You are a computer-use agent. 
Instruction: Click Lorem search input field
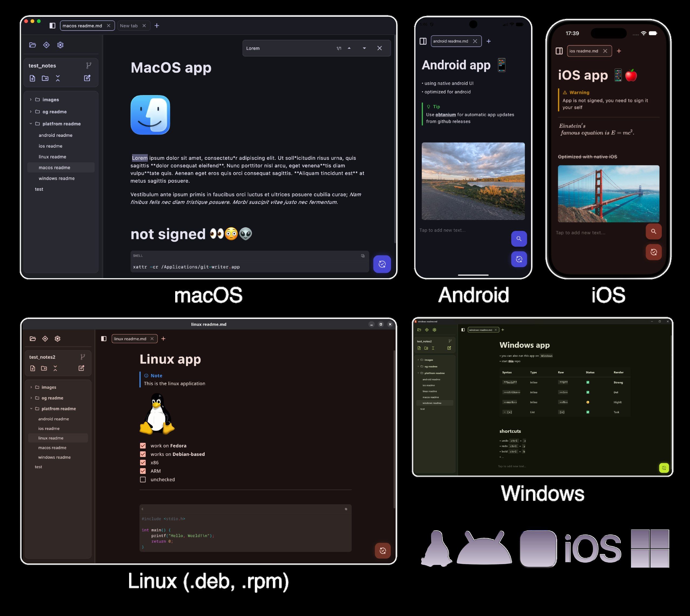pyautogui.click(x=288, y=49)
